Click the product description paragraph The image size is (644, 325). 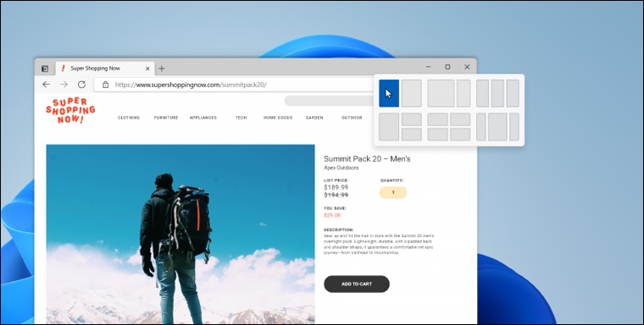pyautogui.click(x=379, y=245)
